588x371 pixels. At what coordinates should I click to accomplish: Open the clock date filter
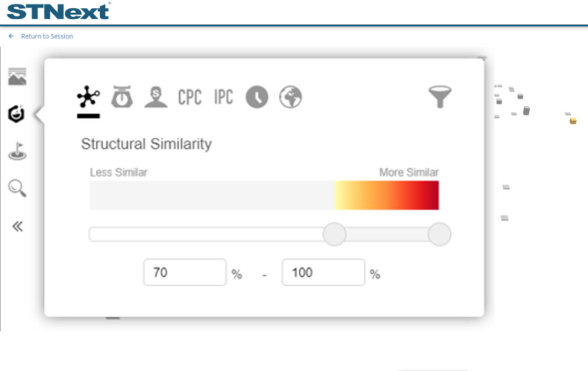pos(257,97)
